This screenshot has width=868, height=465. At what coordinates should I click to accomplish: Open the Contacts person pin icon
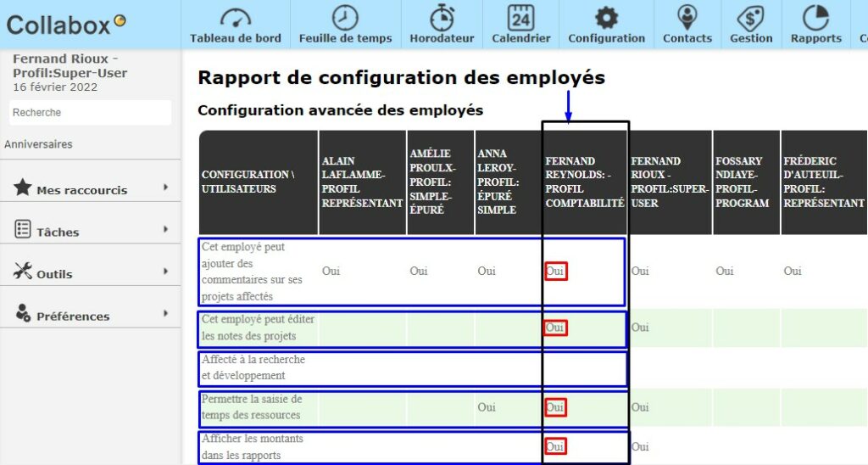pos(687,17)
